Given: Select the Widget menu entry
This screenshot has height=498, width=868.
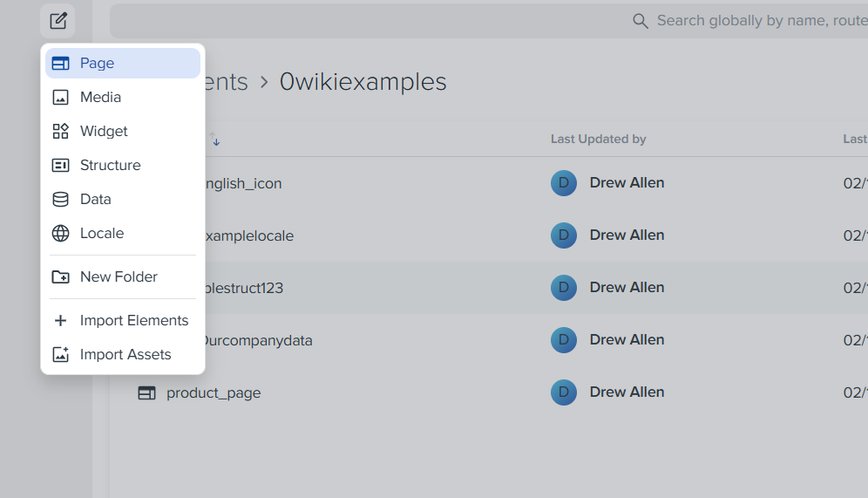Looking at the screenshot, I should pyautogui.click(x=123, y=132).
